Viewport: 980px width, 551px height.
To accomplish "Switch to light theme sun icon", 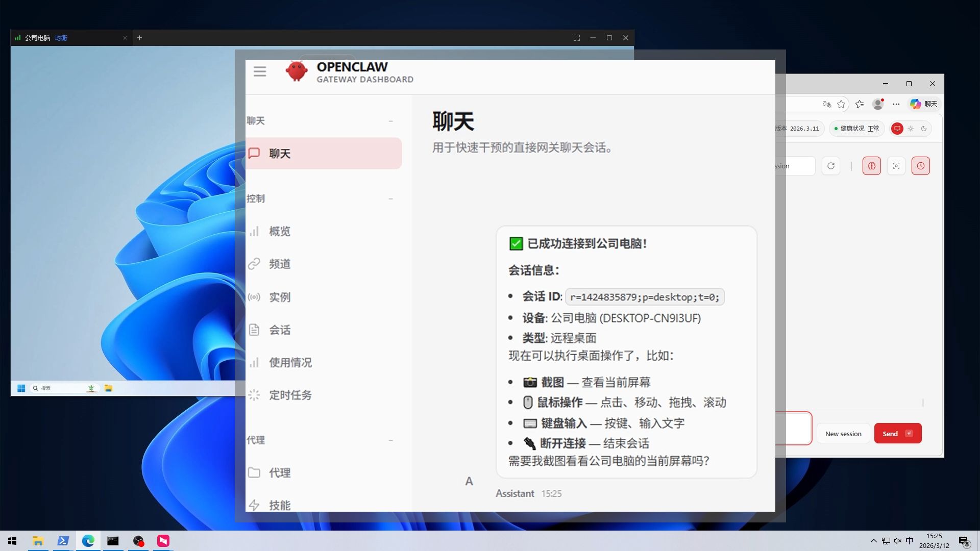I will click(x=911, y=129).
